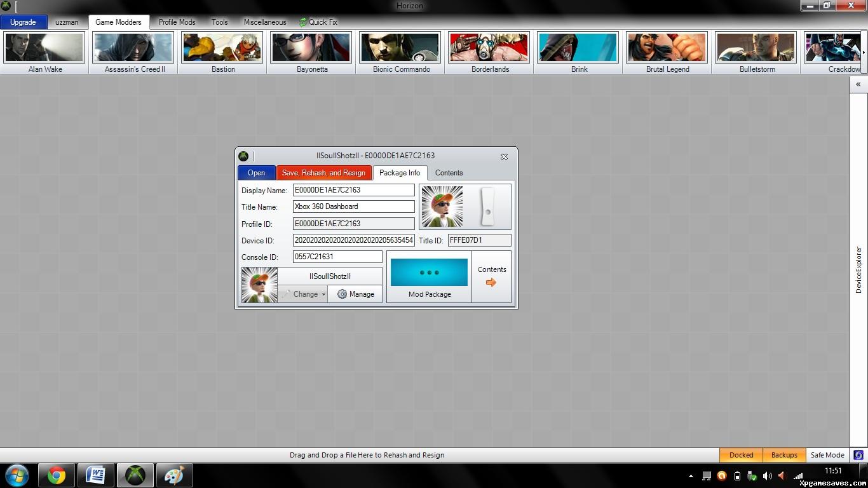Switch to the Profile Mods tab
This screenshot has height=488, width=868.
(x=177, y=22)
